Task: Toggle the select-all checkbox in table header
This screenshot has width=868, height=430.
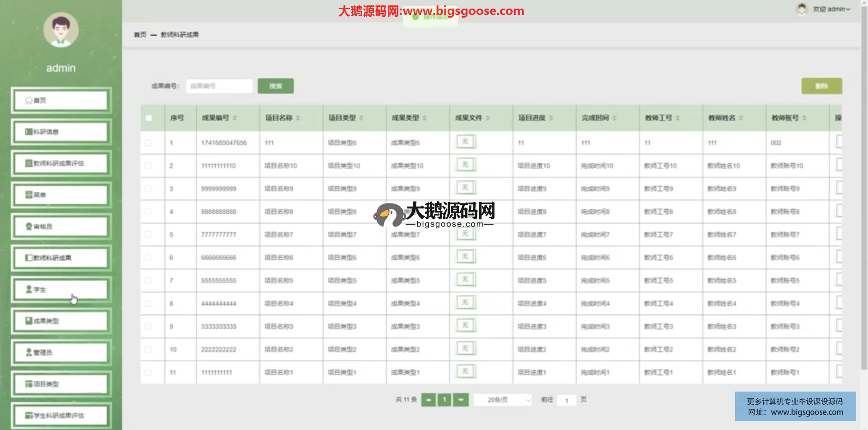Action: click(149, 118)
